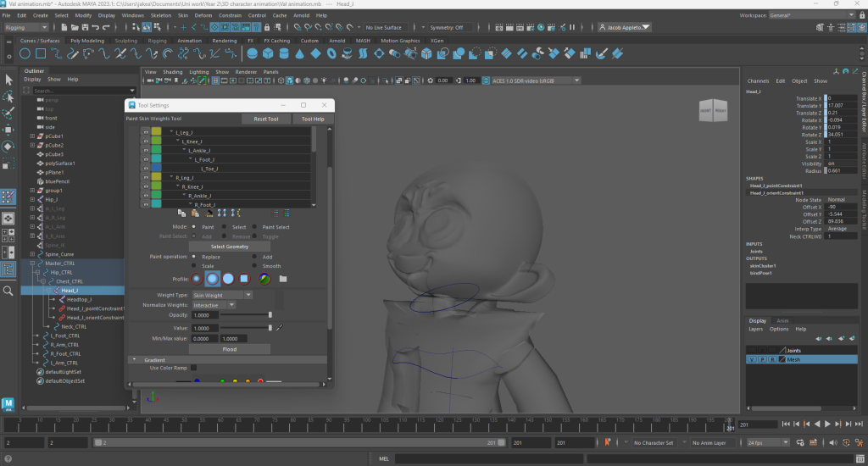
Task: Select the Add paint operation radio button
Action: [x=254, y=257]
